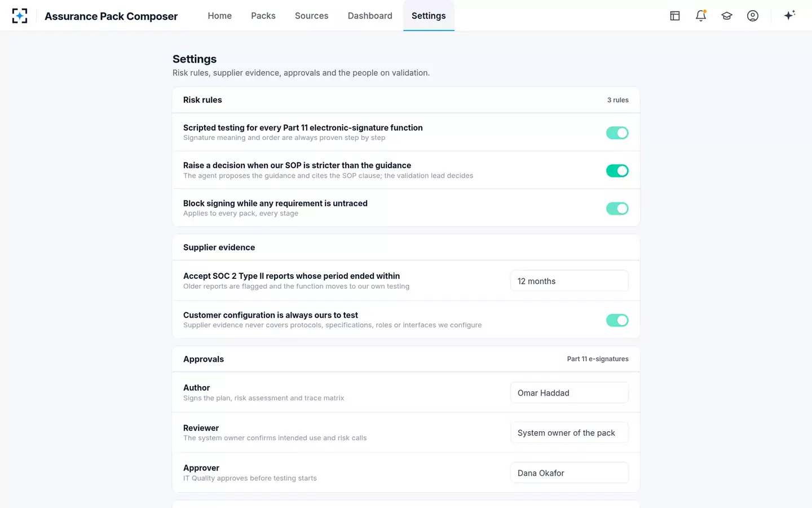Change the Reviewer field showing System owner of the pack
This screenshot has height=508, width=812.
tap(570, 433)
